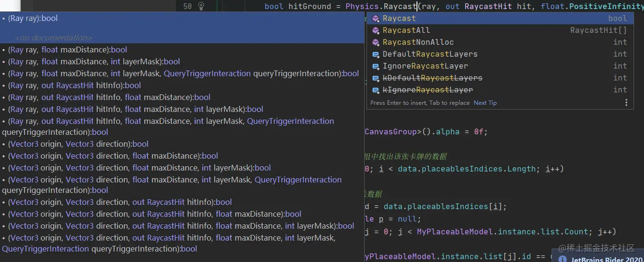
Task: Click float.PositiveInfinity argument in the code
Action: tap(592, 6)
